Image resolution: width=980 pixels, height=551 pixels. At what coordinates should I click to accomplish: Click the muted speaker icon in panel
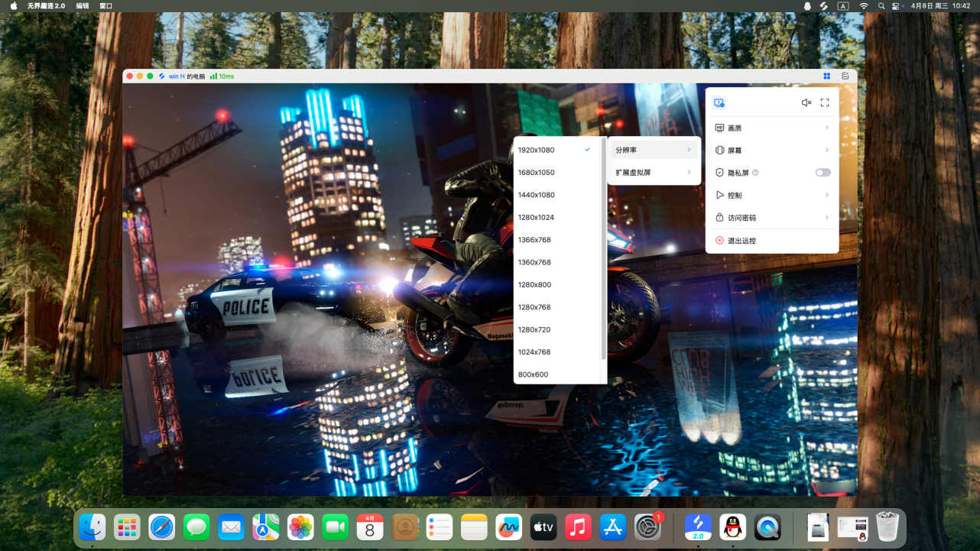coord(806,102)
